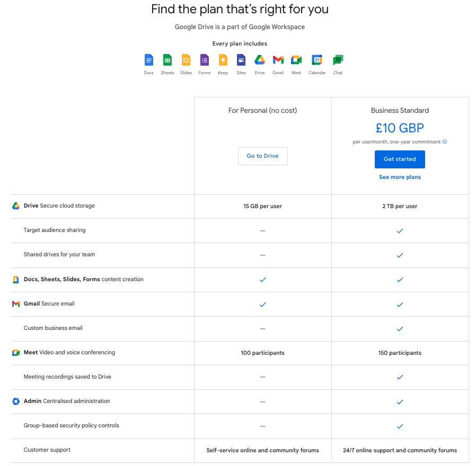Viewport: 476px width, 466px height.
Task: Click the Drive logo in the Secure cloud storage row
Action: pos(16,206)
